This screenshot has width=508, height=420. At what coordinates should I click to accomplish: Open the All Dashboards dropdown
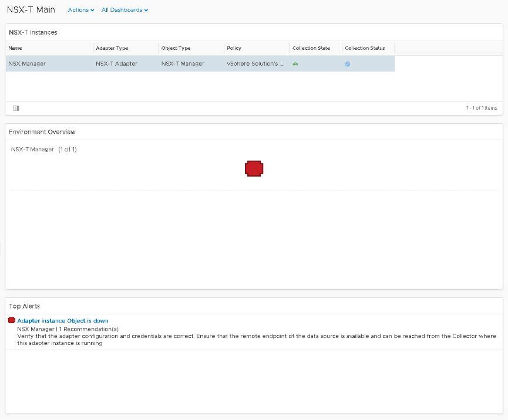point(125,10)
